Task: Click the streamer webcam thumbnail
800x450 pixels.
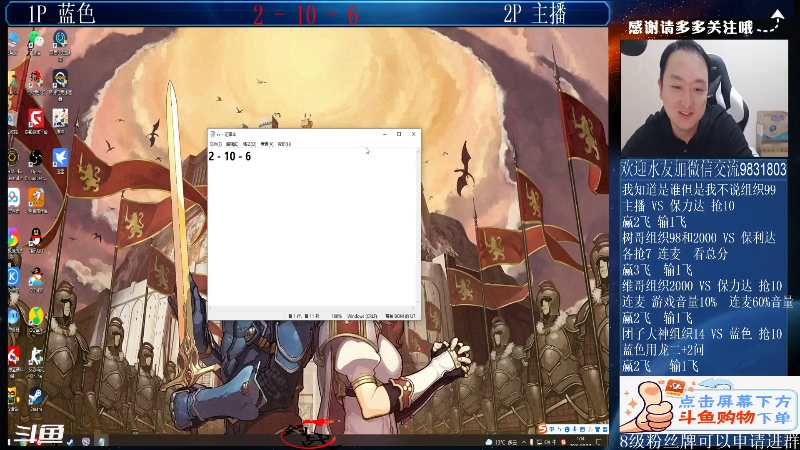Action: click(704, 98)
